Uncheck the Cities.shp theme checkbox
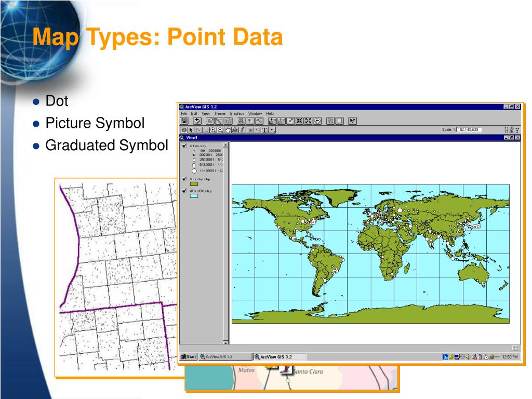This screenshot has width=532, height=399. click(184, 146)
